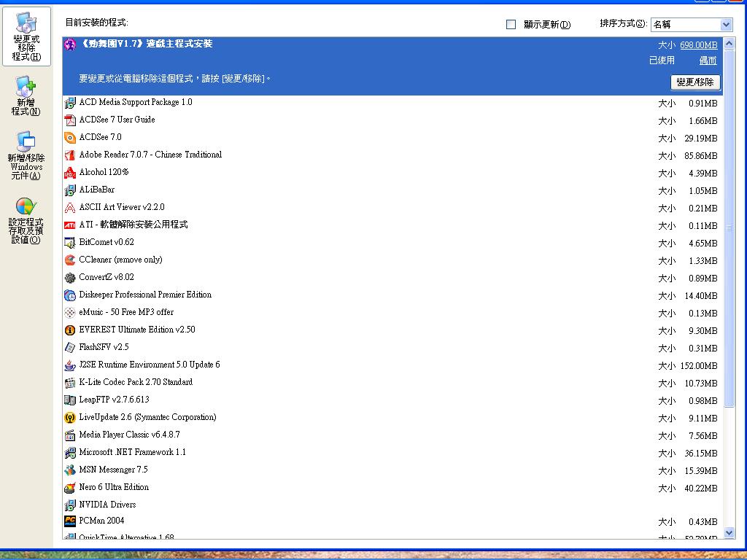Select the EVEREST Ultimate Edition icon
The width and height of the screenshot is (747, 560).
(x=70, y=330)
